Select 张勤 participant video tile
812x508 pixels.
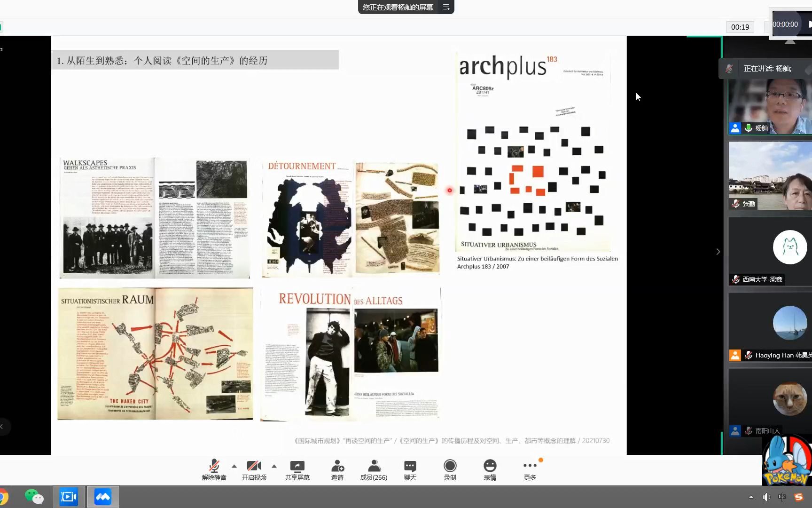click(x=770, y=176)
